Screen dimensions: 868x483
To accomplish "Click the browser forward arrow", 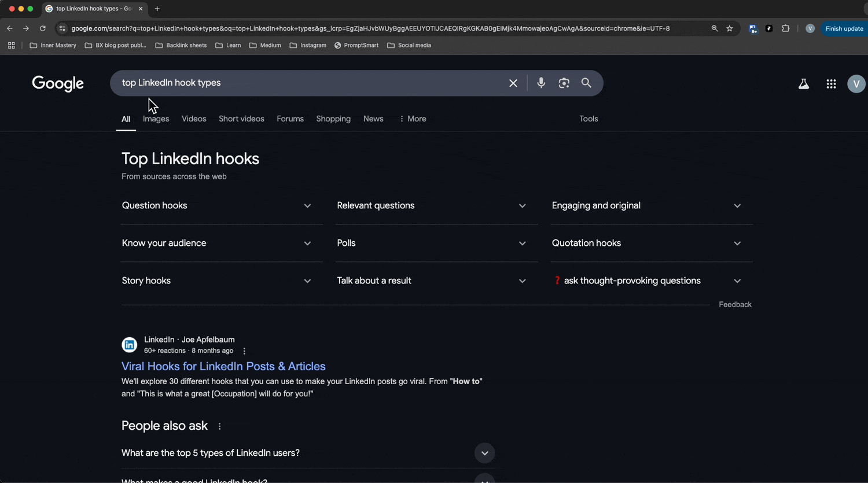I will 26,28.
